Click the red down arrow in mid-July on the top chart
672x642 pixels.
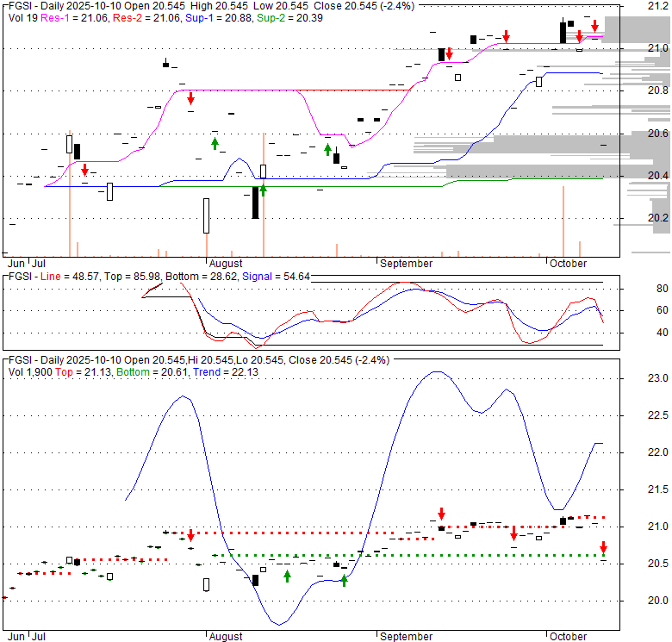tap(84, 171)
